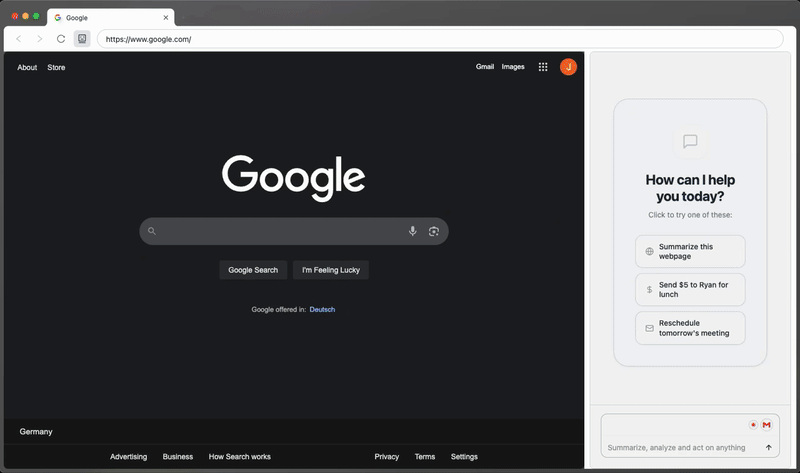Click the Germany location text

[36, 432]
